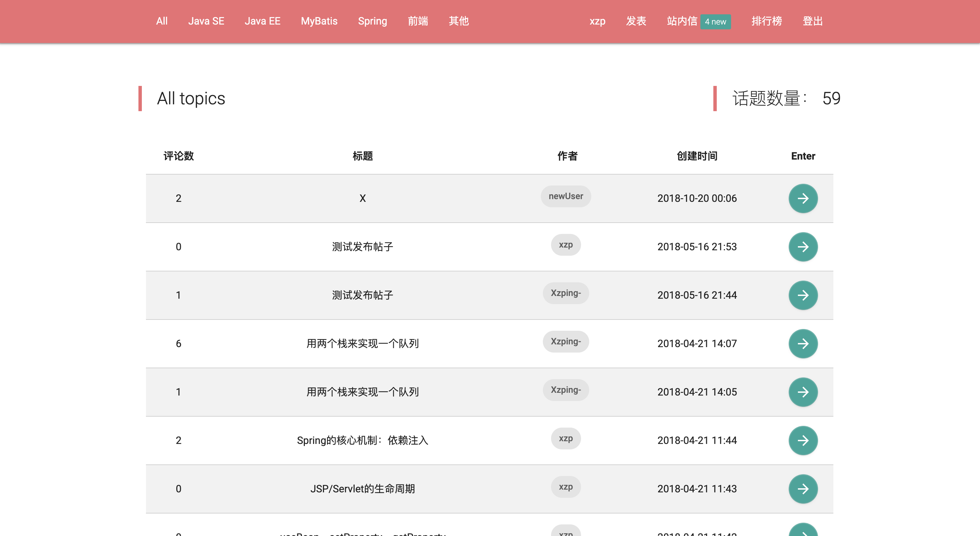Click the 发表 link to post
This screenshot has width=980, height=536.
click(636, 21)
